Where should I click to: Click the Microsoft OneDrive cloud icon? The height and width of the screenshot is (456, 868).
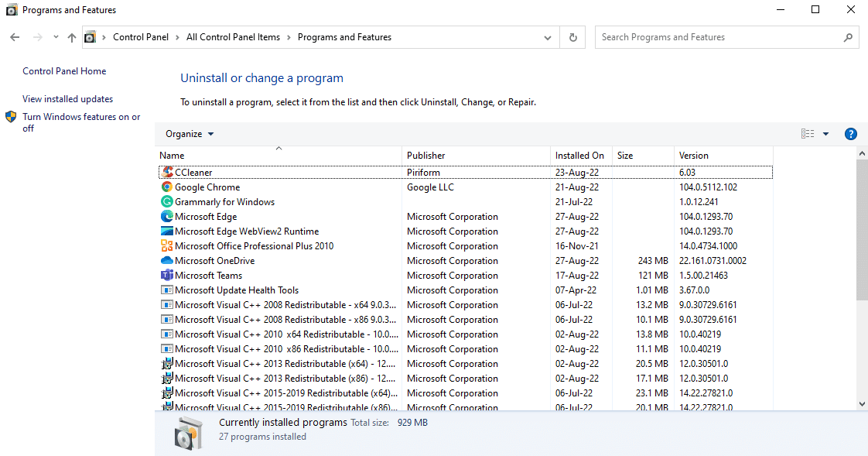[x=166, y=260]
